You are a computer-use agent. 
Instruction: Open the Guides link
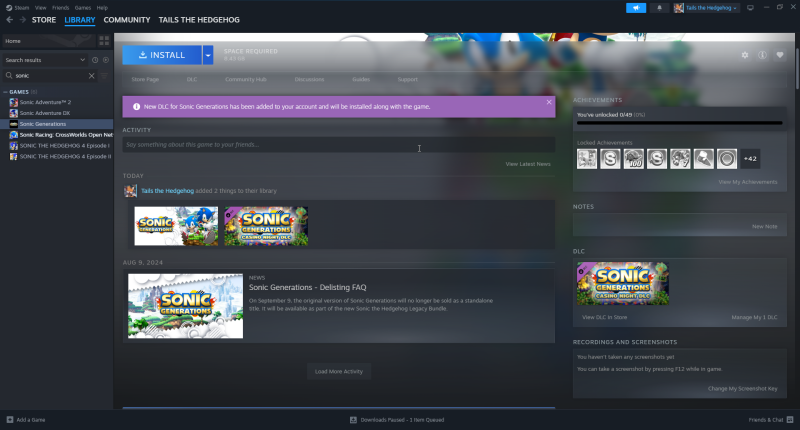tap(361, 80)
